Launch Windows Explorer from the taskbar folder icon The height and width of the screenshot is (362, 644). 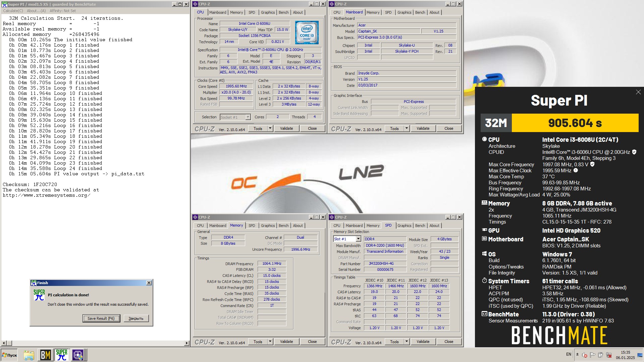pos(29,355)
